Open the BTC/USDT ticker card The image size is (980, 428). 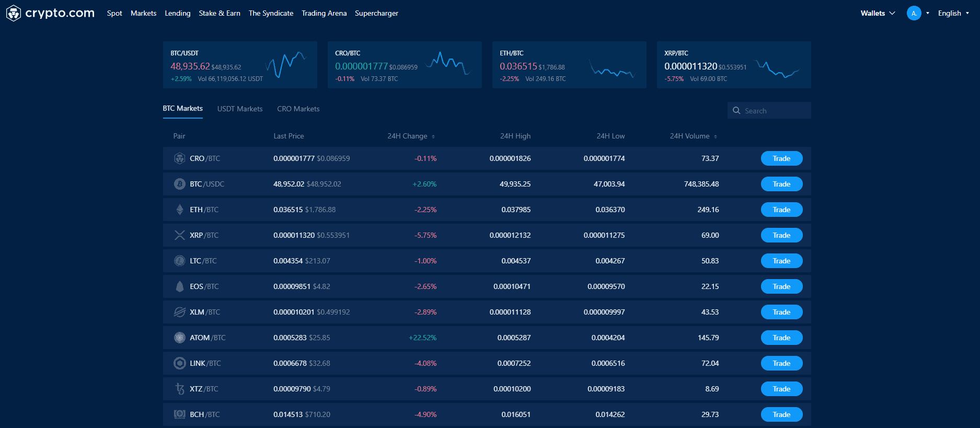(x=240, y=65)
